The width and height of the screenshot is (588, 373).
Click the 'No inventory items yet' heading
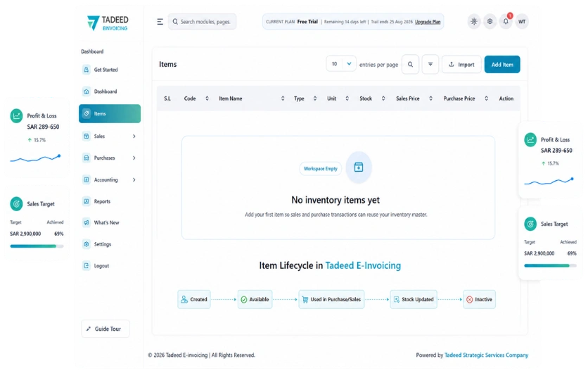pyautogui.click(x=335, y=200)
